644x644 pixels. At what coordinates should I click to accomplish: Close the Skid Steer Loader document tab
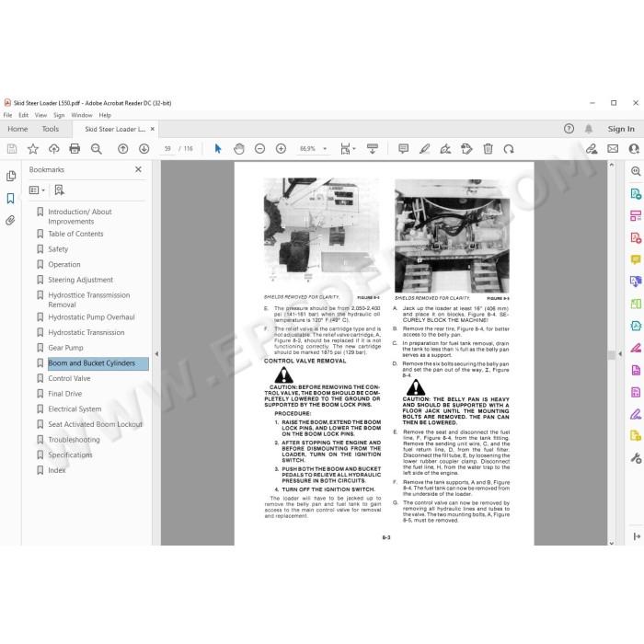tap(153, 129)
